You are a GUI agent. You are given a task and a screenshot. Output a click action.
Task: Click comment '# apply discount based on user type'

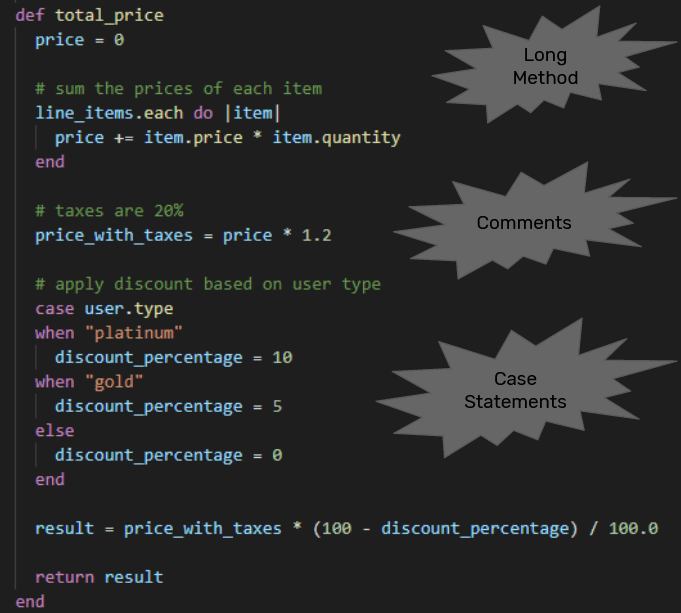(208, 285)
